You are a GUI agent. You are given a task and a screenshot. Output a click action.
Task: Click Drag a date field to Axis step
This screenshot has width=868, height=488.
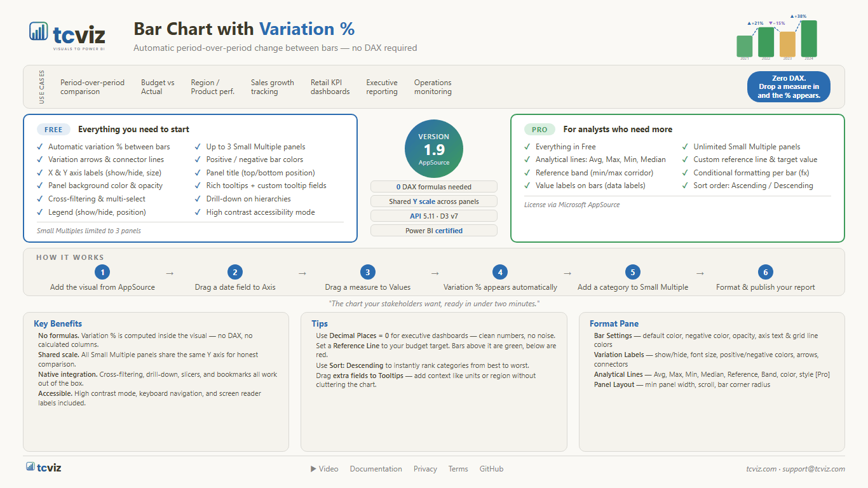pos(235,287)
